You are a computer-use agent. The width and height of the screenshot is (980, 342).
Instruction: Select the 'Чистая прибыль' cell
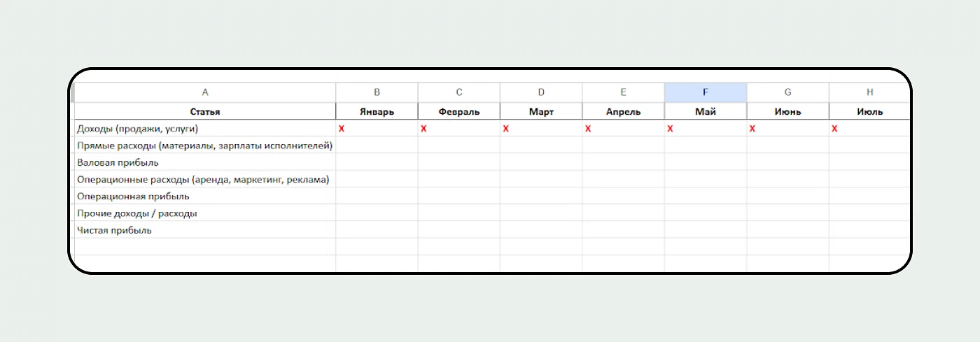115,230
